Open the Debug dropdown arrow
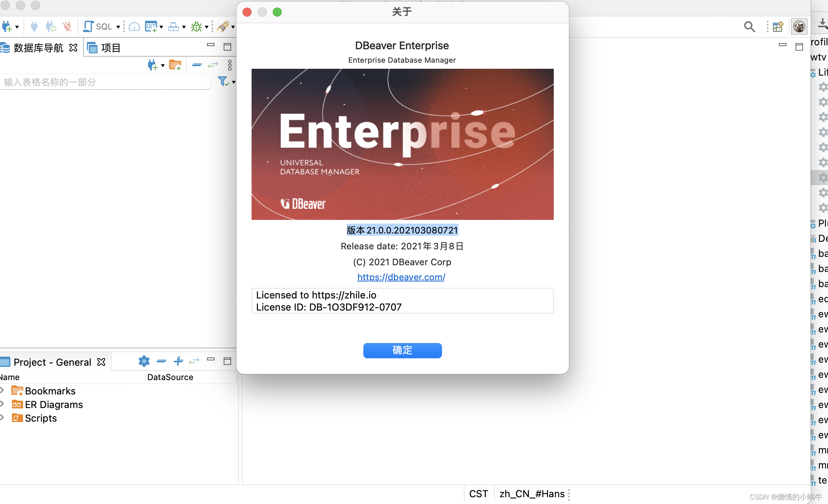 click(207, 27)
